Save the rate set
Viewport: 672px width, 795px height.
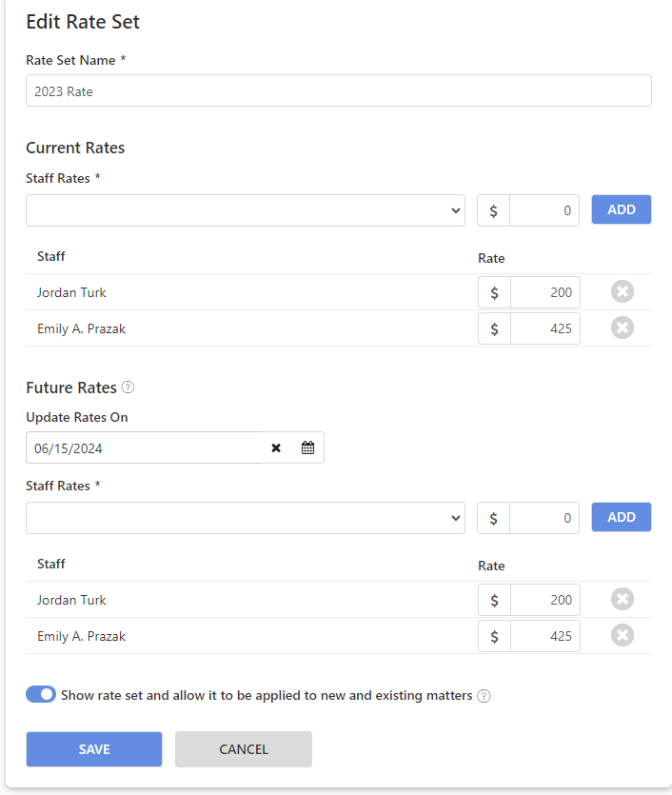tap(94, 749)
